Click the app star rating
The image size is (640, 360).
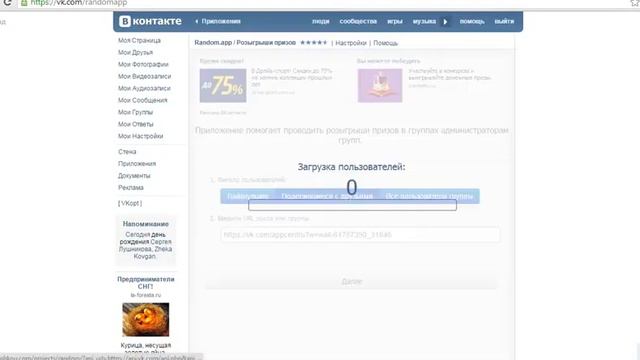point(313,42)
